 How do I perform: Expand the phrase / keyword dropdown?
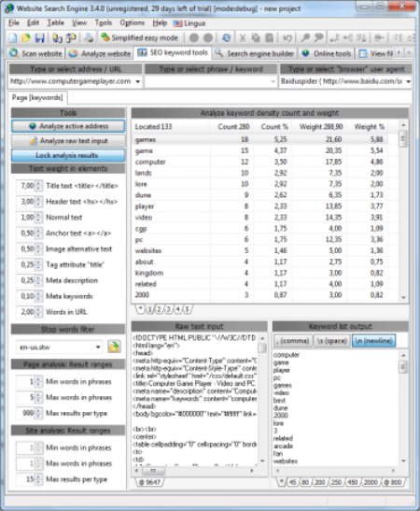273,81
